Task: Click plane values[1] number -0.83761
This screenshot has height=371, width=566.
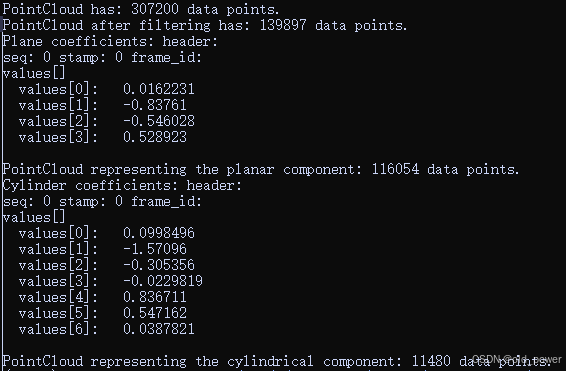Action: coord(155,105)
